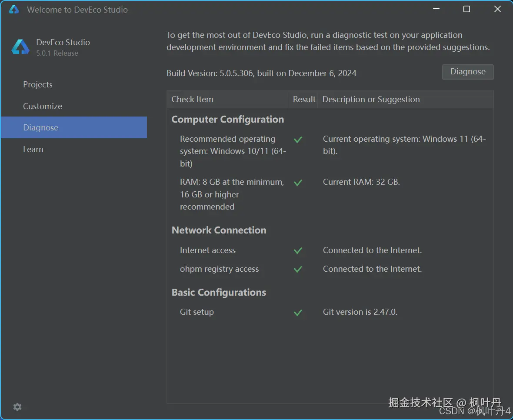Screen dimensions: 513x420
Task: Click the Build Version 5.0.5.306 text
Action: [261, 73]
